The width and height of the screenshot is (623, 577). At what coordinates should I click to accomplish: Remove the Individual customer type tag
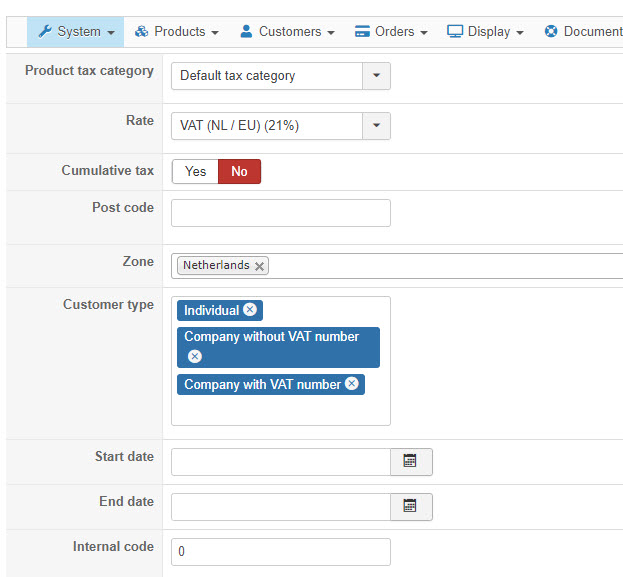pyautogui.click(x=250, y=310)
